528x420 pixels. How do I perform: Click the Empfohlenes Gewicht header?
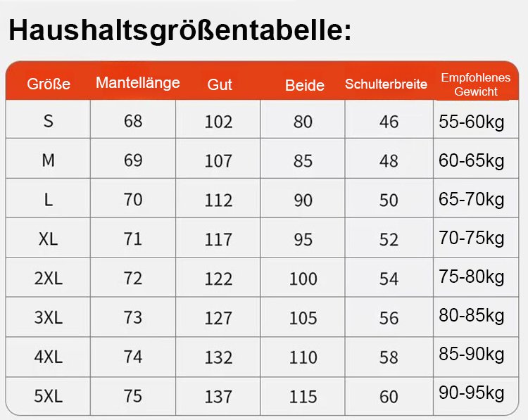click(475, 84)
